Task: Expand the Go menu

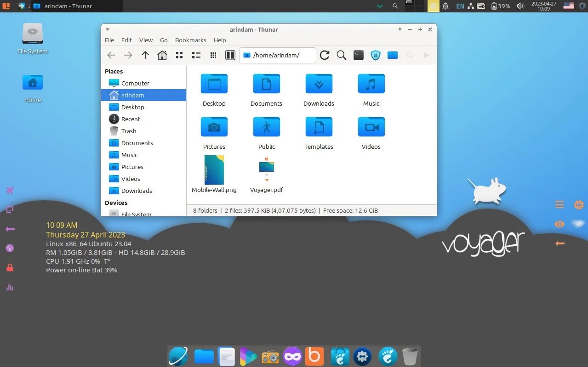Action: click(x=164, y=40)
